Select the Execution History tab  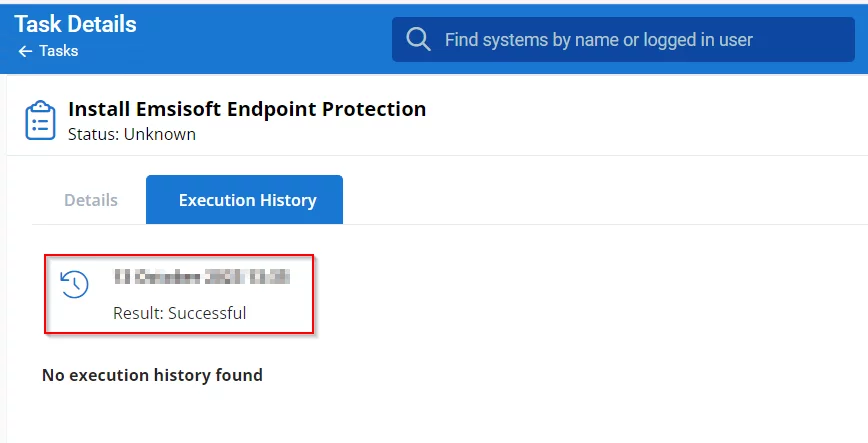tap(247, 200)
